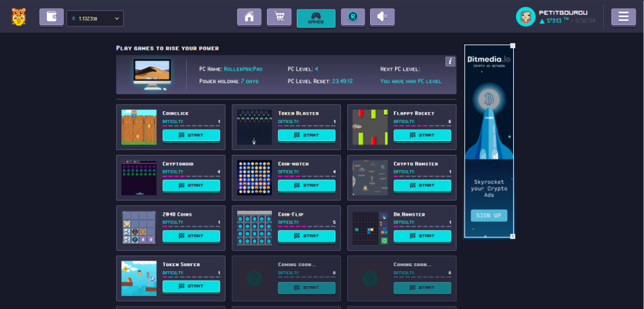The width and height of the screenshot is (644, 309).
Task: Click the 2048 Coins game thumbnail
Action: tap(139, 228)
